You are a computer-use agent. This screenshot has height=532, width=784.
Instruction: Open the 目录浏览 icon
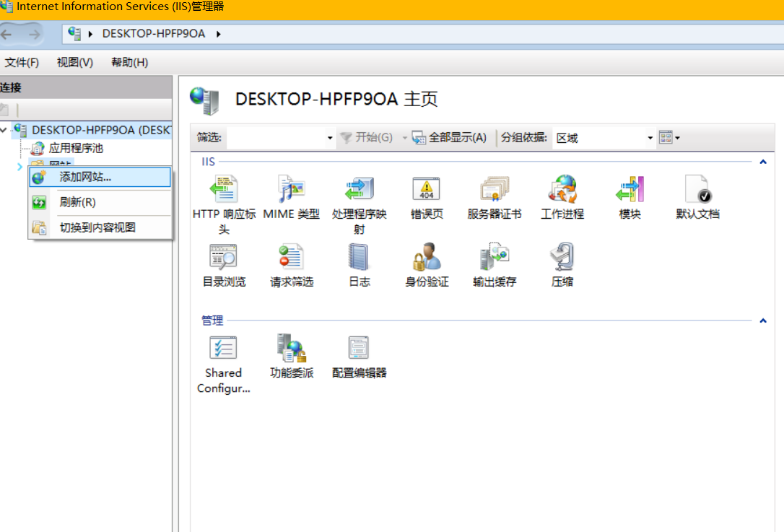[224, 256]
